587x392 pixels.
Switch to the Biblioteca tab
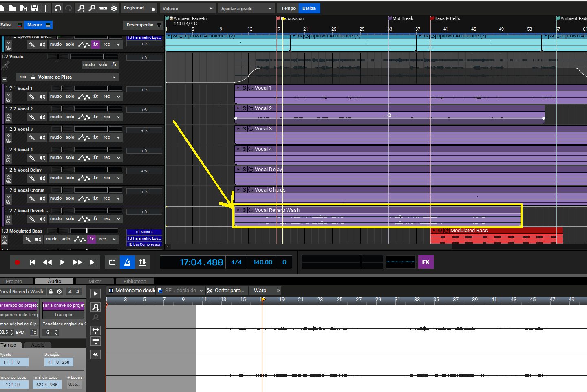pyautogui.click(x=135, y=281)
